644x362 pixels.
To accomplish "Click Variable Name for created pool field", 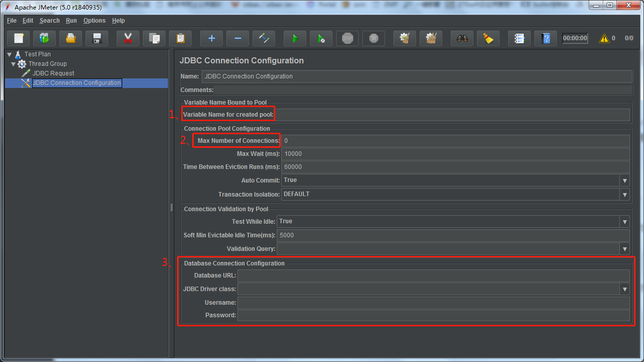I will coord(452,115).
